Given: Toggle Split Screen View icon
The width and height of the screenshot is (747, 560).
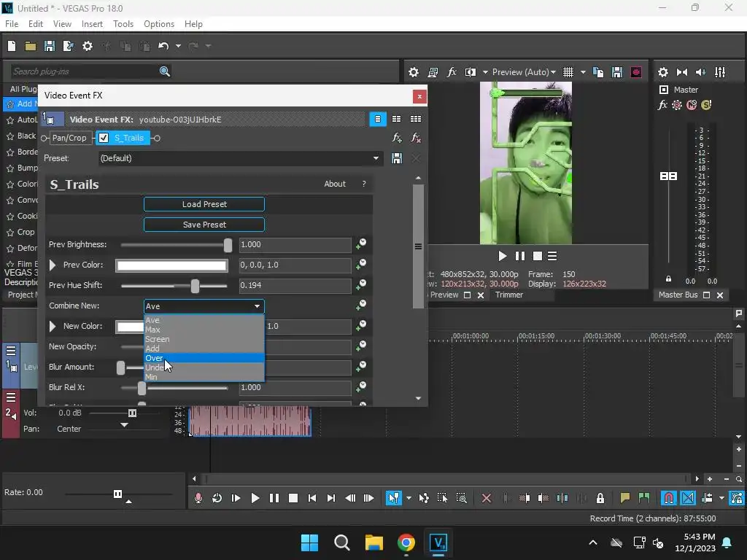Looking at the screenshot, I should click(471, 72).
